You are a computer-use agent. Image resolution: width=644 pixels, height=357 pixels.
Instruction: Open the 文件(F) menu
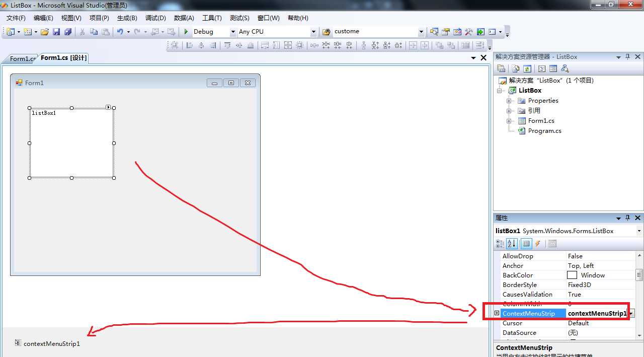(16, 18)
